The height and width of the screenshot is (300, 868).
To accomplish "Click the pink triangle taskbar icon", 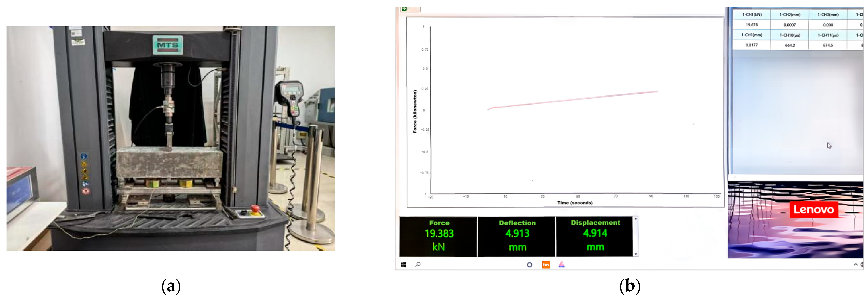I will click(x=561, y=265).
